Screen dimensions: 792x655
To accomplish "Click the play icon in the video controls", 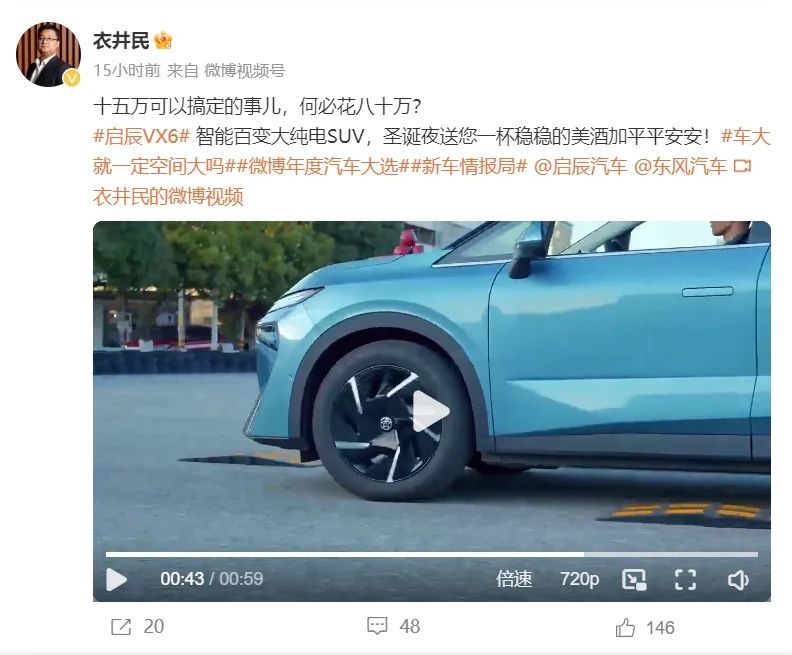I will tap(116, 579).
